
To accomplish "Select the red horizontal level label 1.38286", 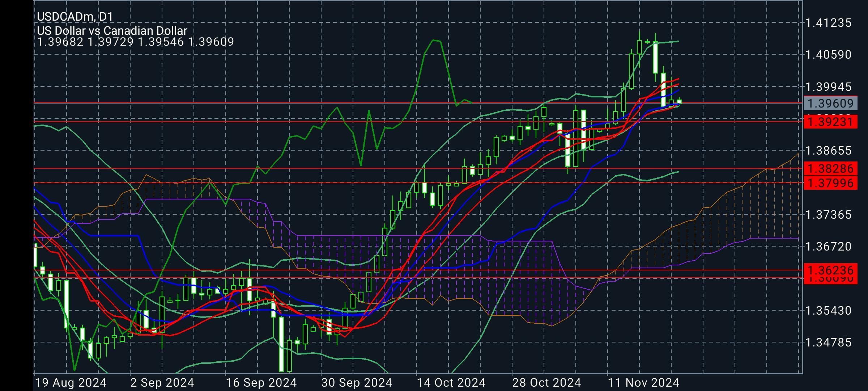I will (x=830, y=168).
